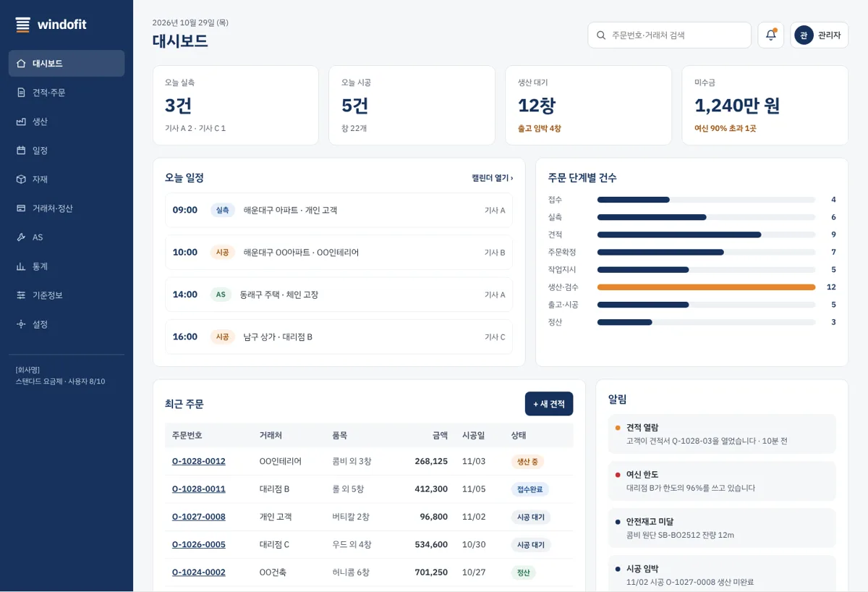Open 통계 menu item
This screenshot has height=592, width=868.
[x=67, y=266]
